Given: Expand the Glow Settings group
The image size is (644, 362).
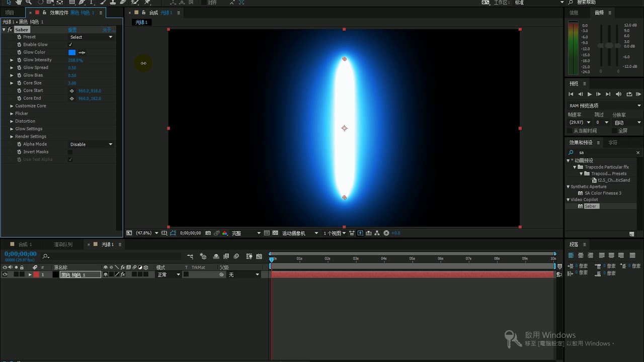Looking at the screenshot, I should coord(12,129).
